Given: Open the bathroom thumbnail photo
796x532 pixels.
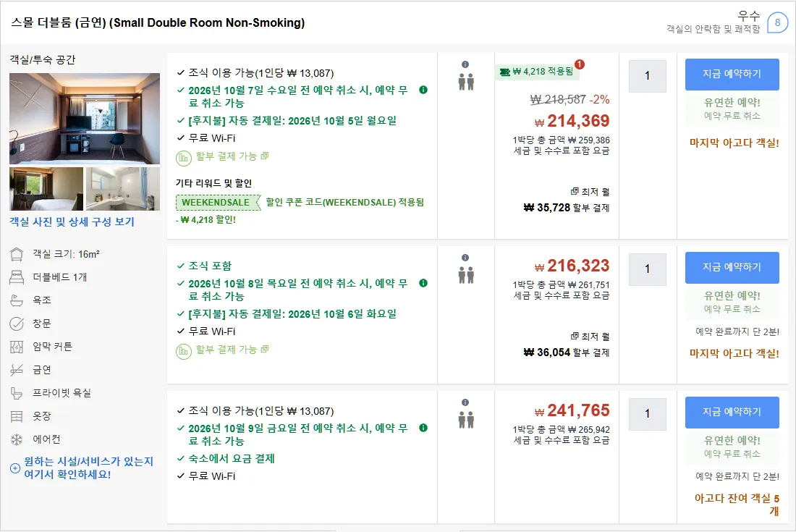Looking at the screenshot, I should pos(123,189).
